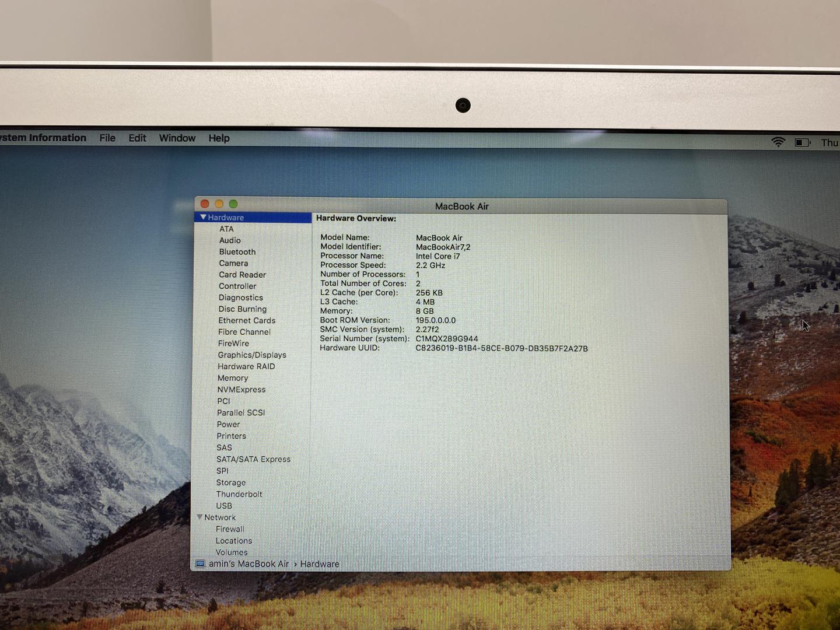Select Diagnostics in the sidebar
This screenshot has height=630, width=840.
tap(241, 297)
